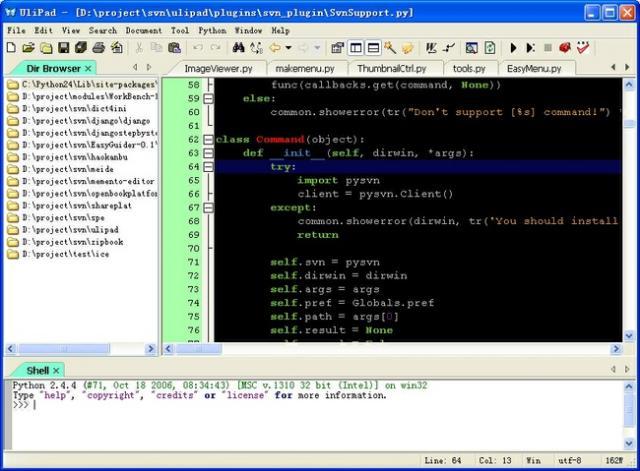This screenshot has height=471, width=640.
Task: Collapse the except block fold at line 67
Action: pyautogui.click(x=208, y=208)
